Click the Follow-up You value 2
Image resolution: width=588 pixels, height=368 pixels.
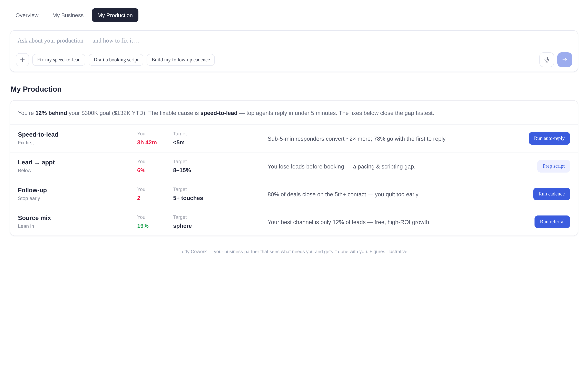(x=139, y=198)
